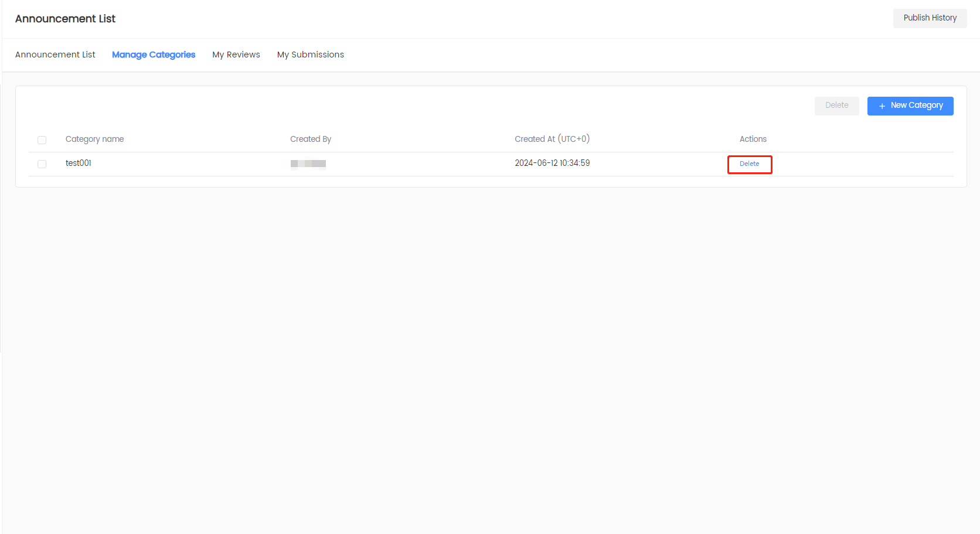This screenshot has height=534, width=980.
Task: Click the blank area below the categories table
Action: [490, 352]
